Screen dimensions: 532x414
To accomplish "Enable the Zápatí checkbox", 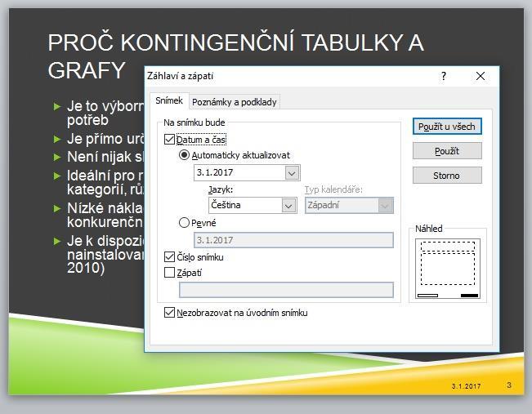I will (x=169, y=272).
